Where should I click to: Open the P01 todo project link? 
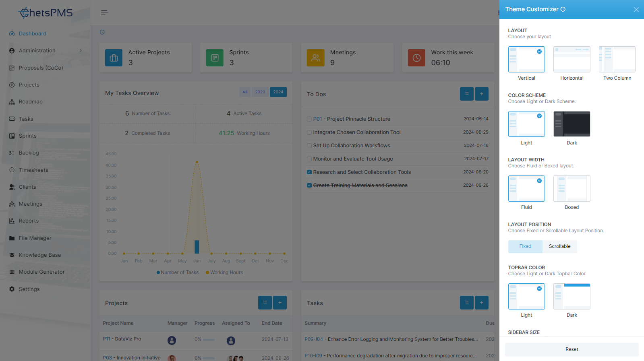(x=318, y=119)
